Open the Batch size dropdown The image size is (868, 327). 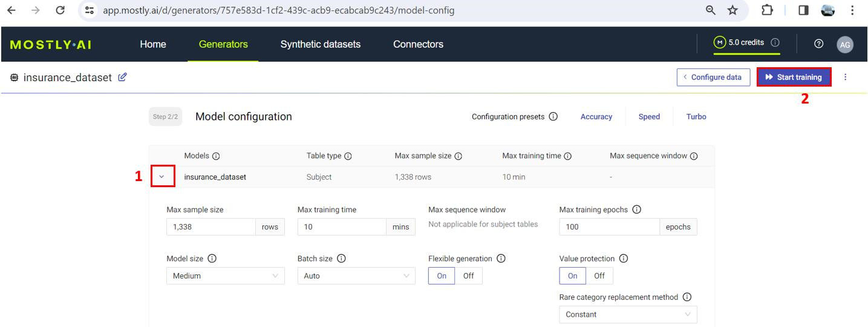(356, 276)
